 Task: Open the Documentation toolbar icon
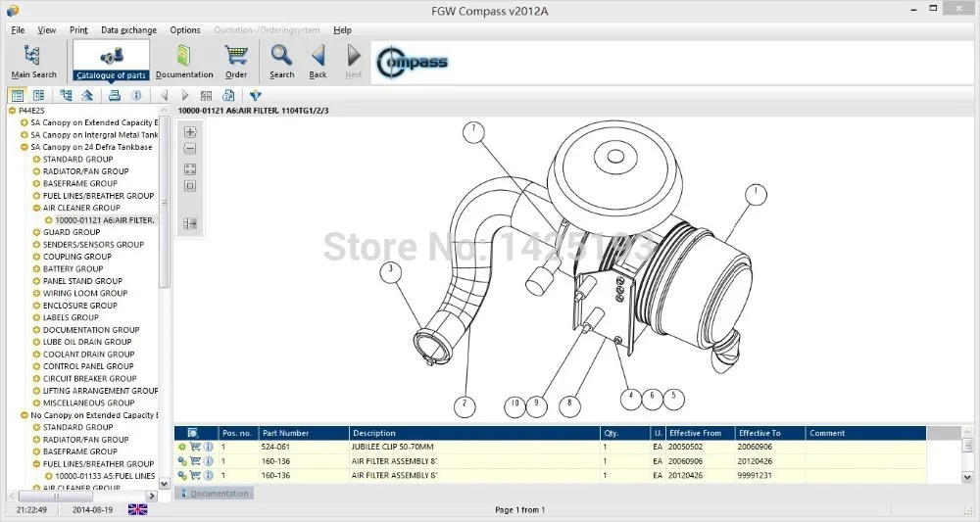(x=184, y=61)
